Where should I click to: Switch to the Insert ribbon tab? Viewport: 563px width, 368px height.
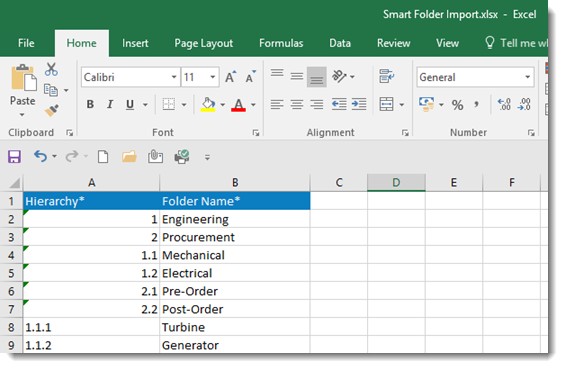point(135,43)
